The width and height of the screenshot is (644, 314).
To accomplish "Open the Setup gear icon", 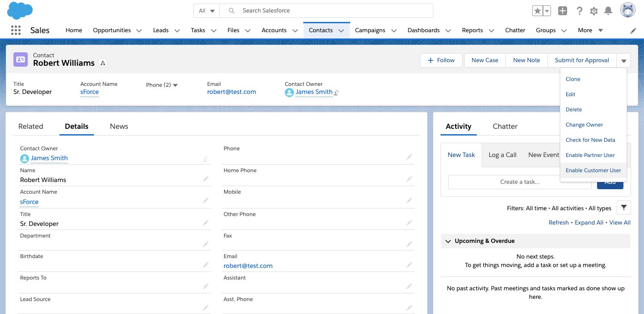I will (x=594, y=11).
